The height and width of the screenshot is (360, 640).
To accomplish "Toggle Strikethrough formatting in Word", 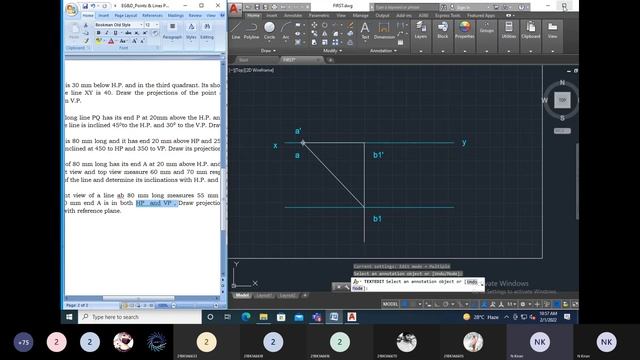I will 128,33.
